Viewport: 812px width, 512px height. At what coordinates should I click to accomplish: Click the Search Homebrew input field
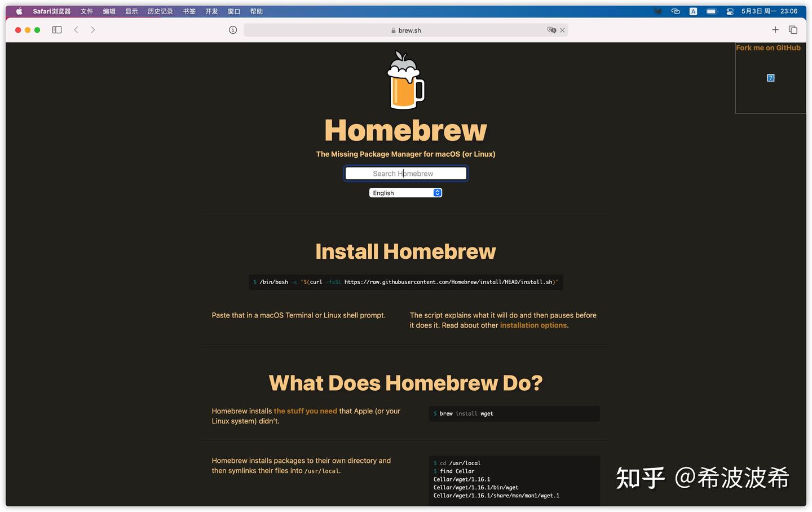[x=405, y=173]
